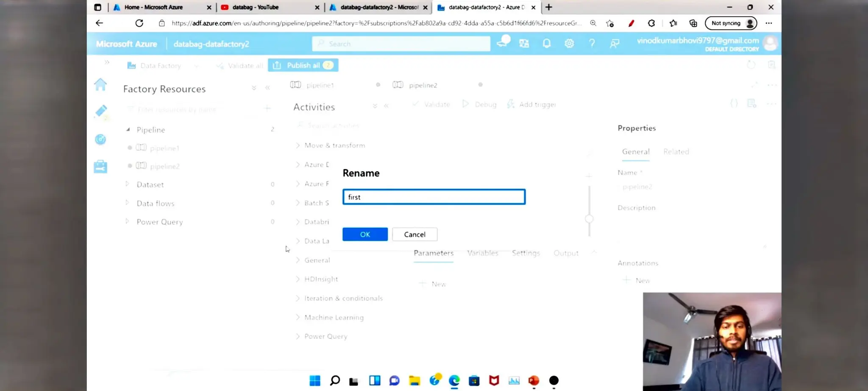
Task: Expand Move & transform activities
Action: (334, 145)
